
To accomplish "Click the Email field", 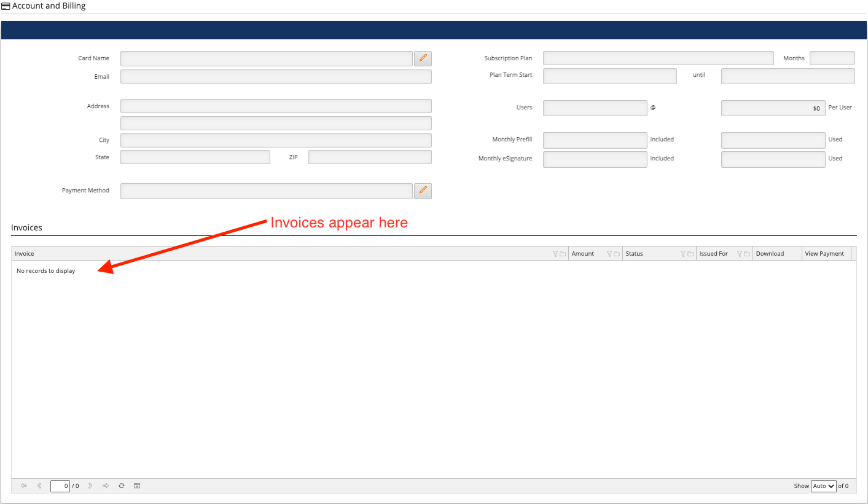I will [276, 76].
